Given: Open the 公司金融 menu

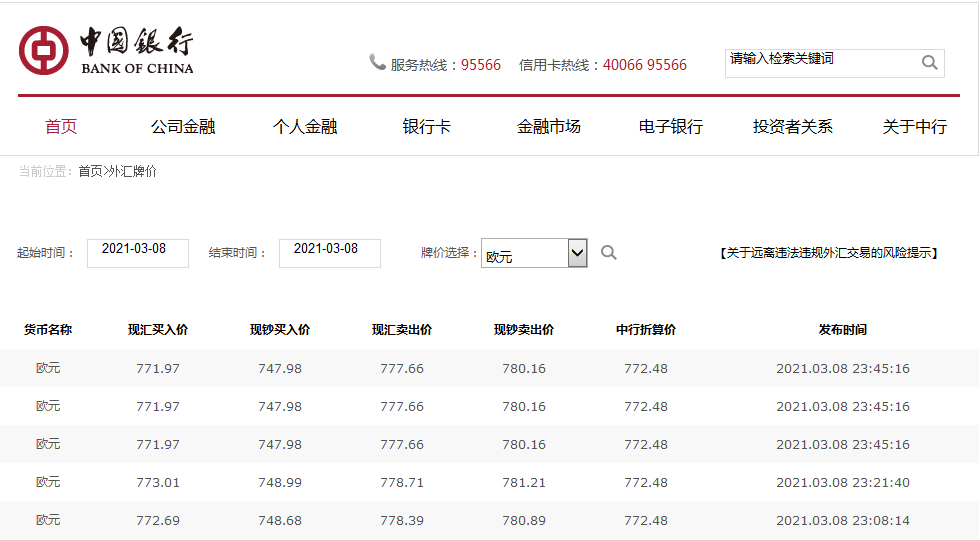Looking at the screenshot, I should point(183,127).
